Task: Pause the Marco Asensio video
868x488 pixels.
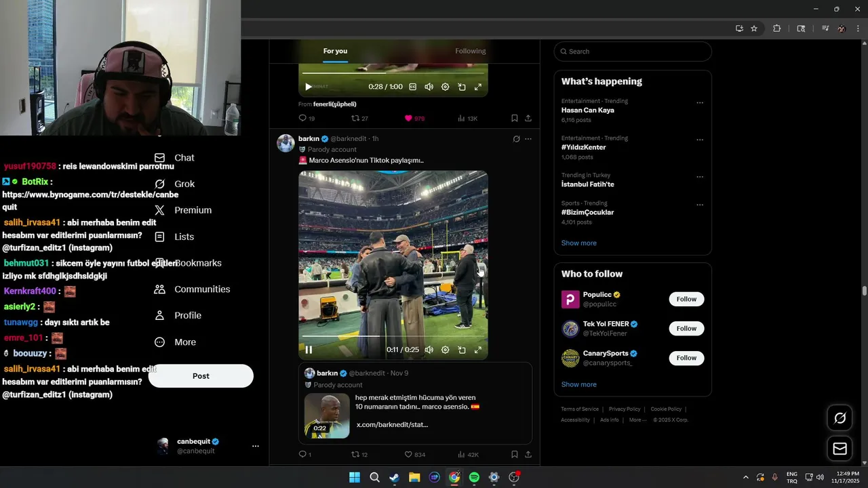Action: pos(309,350)
